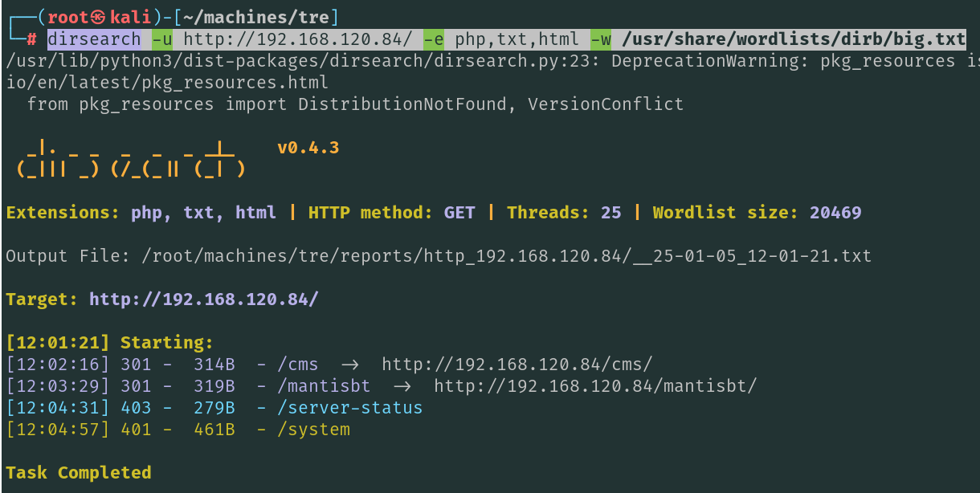Open the redirect URL ending in /cms/
The height and width of the screenshot is (493, 980).
(x=517, y=365)
